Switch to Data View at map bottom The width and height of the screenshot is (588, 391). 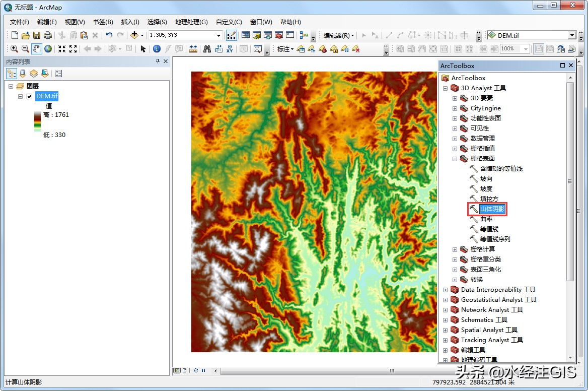[x=177, y=370]
